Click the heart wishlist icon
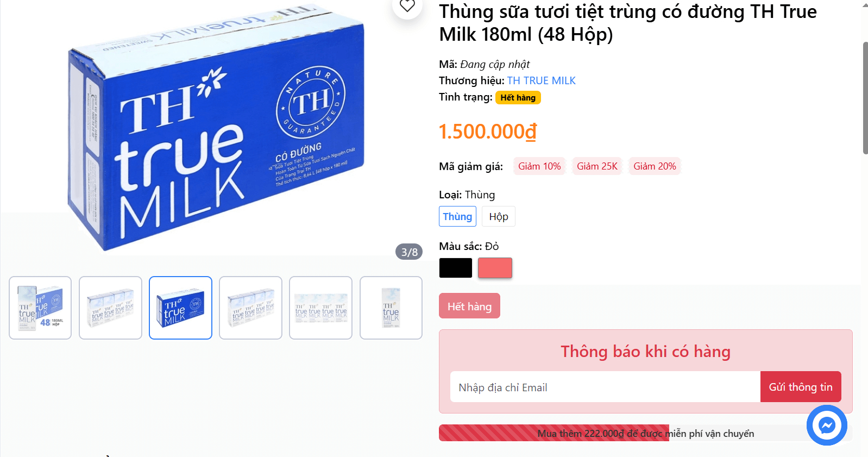The width and height of the screenshot is (868, 457). point(407,6)
